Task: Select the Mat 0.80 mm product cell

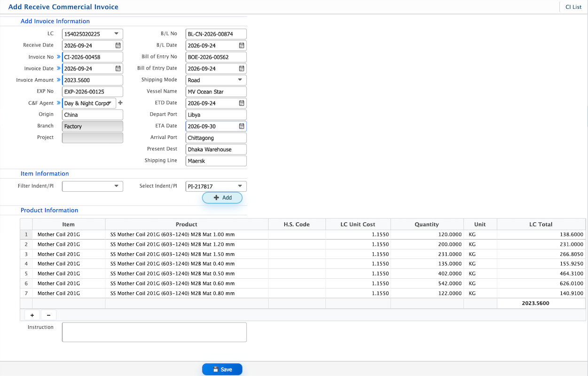Action: tap(187, 293)
